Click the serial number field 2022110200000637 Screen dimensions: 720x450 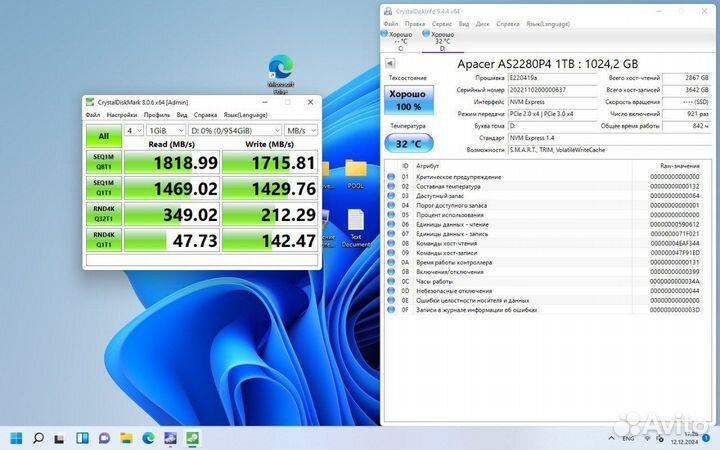pos(552,90)
